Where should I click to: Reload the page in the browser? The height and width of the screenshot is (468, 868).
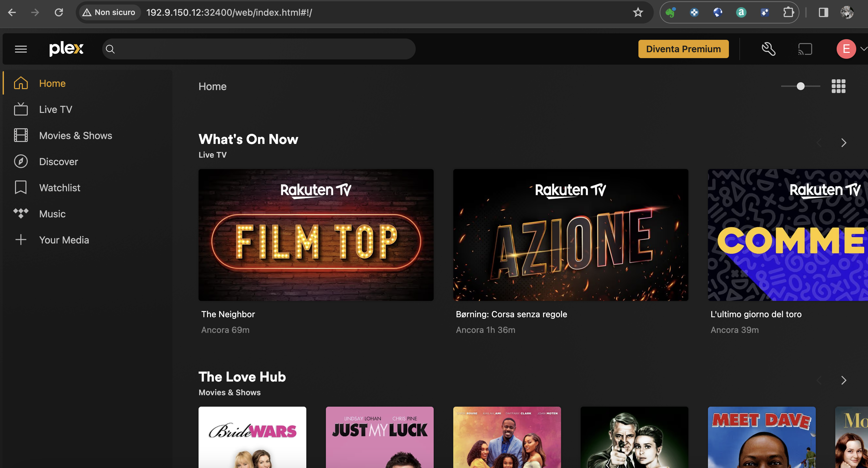59,13
